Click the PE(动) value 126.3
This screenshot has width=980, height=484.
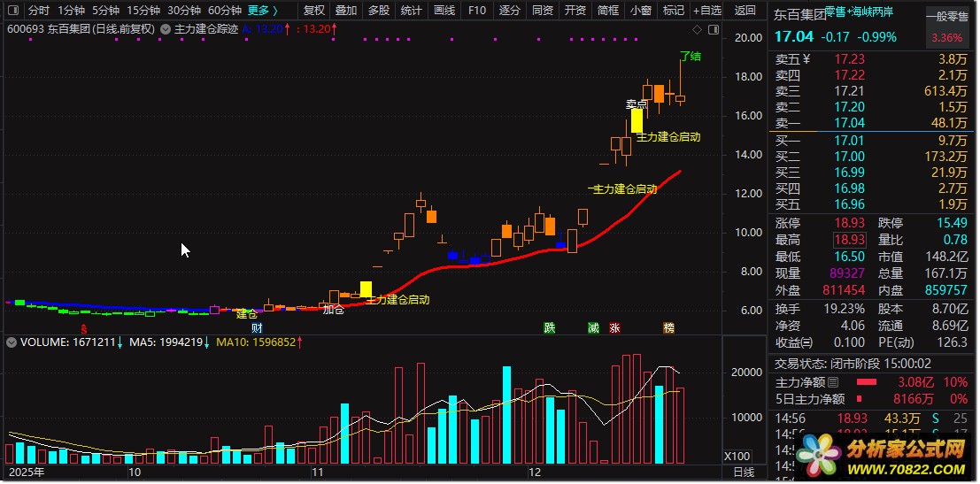(953, 342)
